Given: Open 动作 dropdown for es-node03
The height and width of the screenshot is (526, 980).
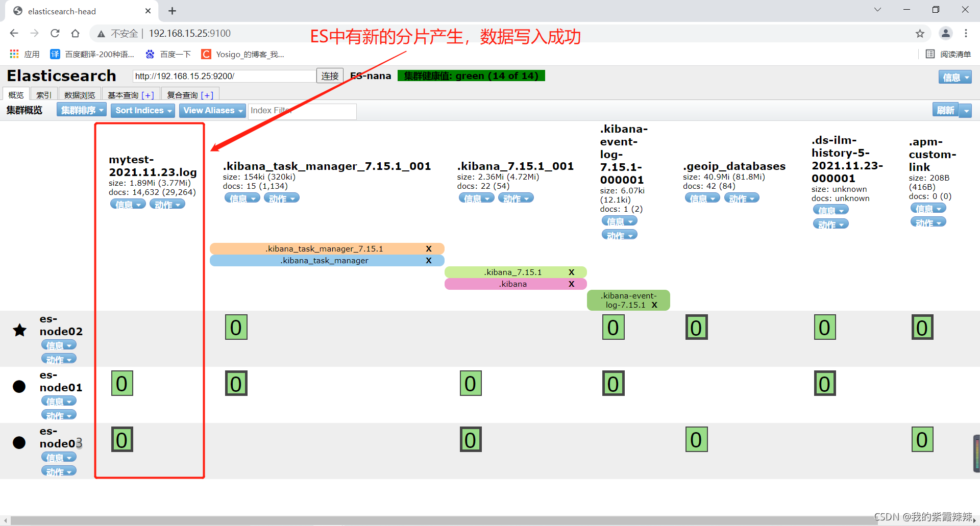Looking at the screenshot, I should coord(59,471).
